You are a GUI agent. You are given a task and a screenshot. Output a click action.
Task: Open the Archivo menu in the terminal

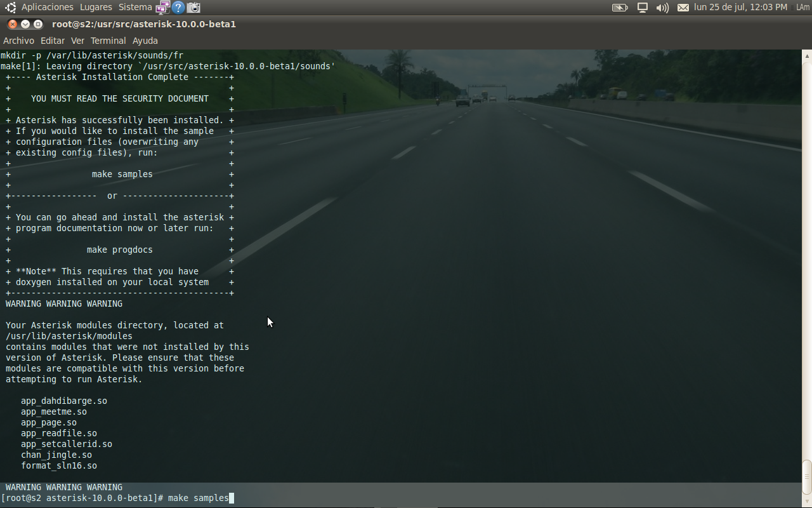(19, 41)
